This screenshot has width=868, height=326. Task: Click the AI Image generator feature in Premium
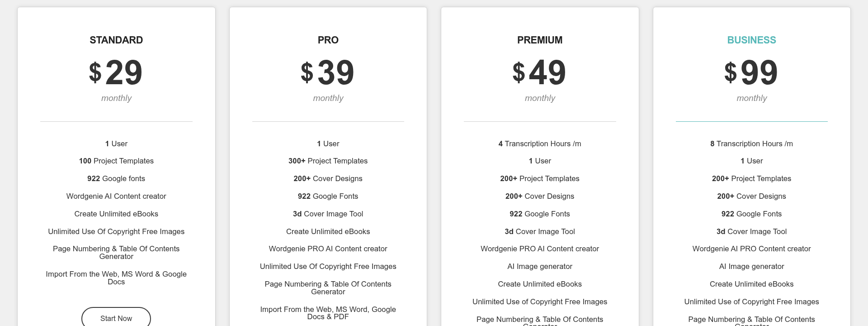tap(539, 266)
